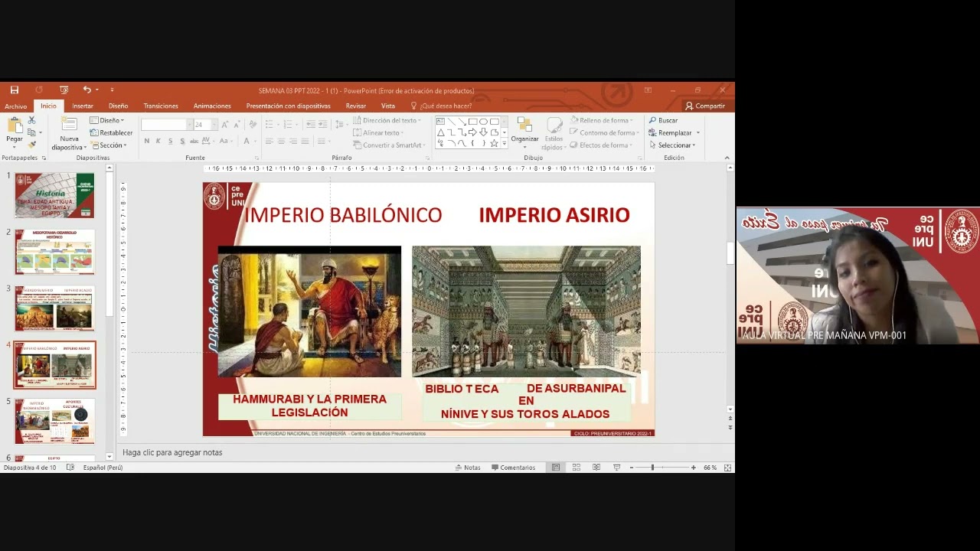Pick the star shape in the shapes gallery
Screen dimensions: 980x551
click(495, 143)
